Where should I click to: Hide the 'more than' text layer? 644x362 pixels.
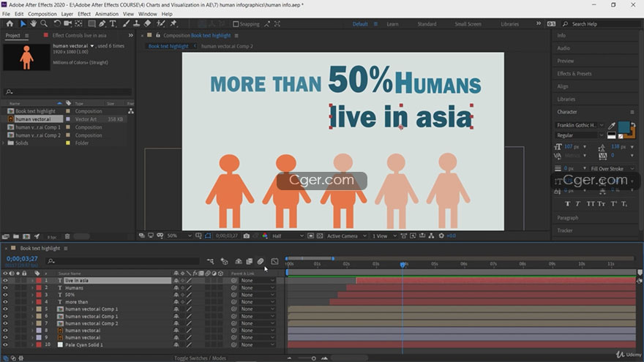coord(5,302)
